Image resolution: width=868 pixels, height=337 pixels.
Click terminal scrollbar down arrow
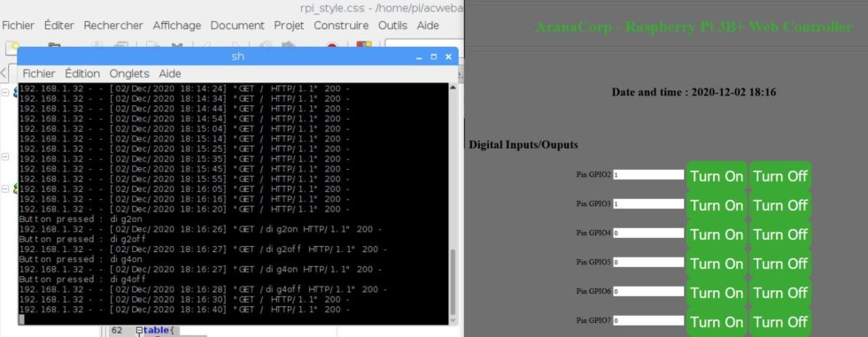click(x=453, y=320)
